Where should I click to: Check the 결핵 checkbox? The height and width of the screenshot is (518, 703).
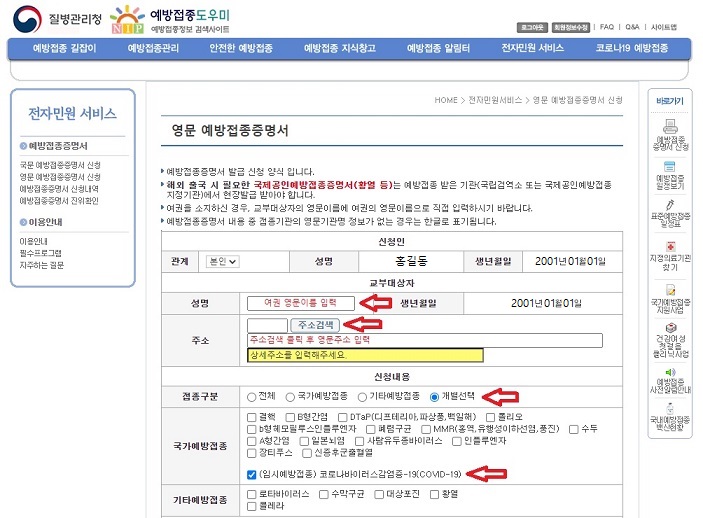tap(252, 418)
